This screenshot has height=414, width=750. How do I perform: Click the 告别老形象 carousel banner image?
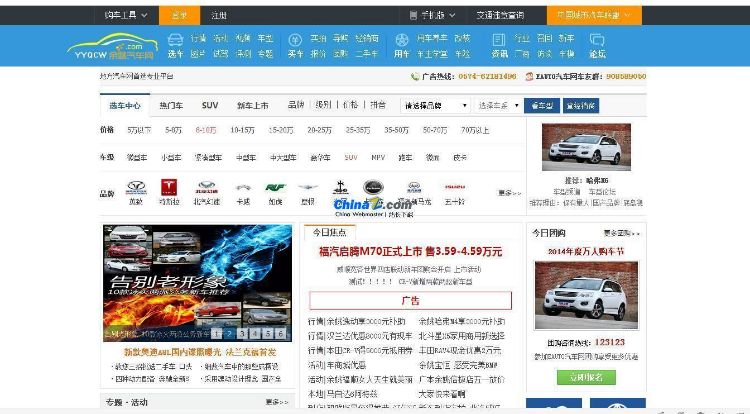[x=198, y=283]
